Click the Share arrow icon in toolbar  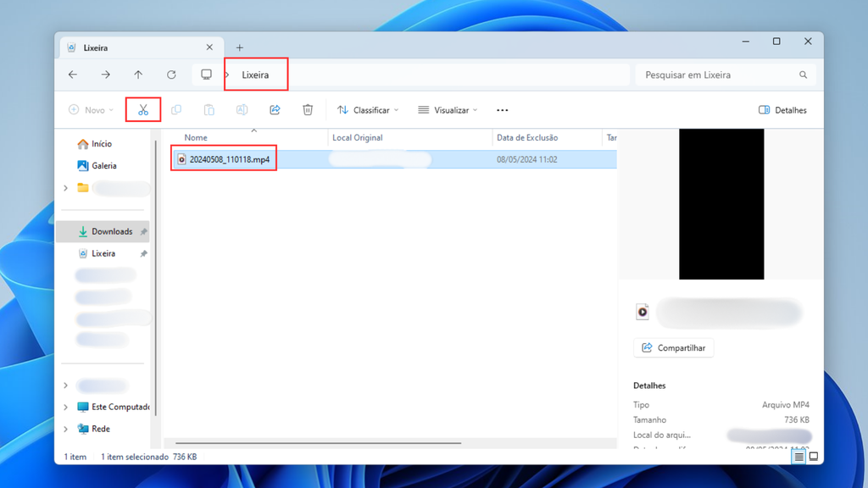pos(275,109)
